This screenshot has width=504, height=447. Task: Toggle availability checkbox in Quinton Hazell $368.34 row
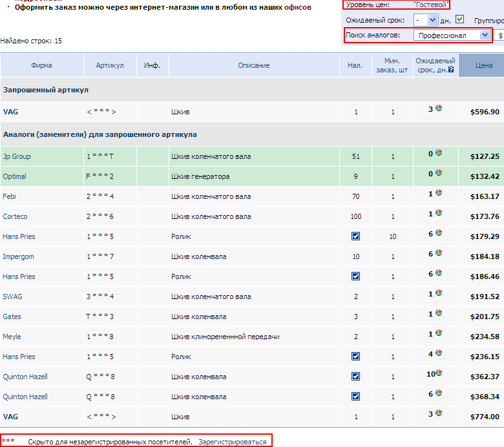coord(355,396)
